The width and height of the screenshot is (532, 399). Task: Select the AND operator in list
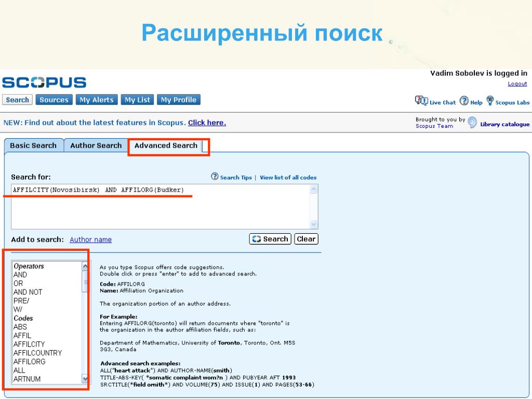20,275
